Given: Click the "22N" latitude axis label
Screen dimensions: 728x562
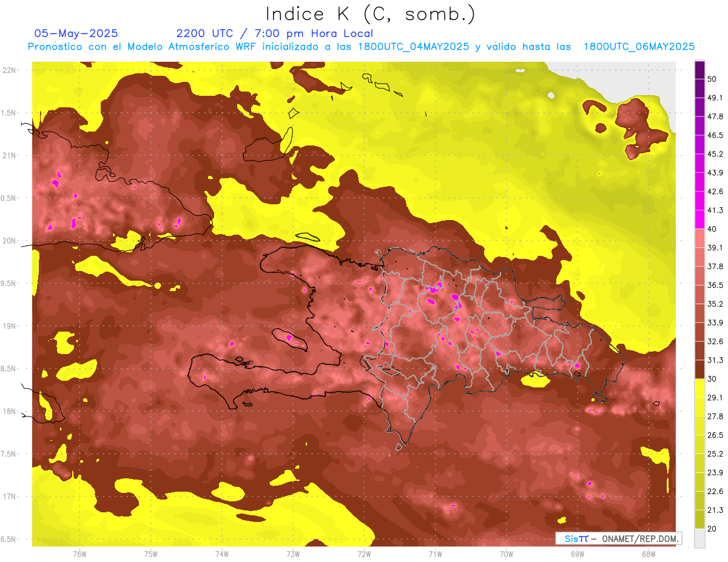Looking at the screenshot, I should tap(9, 70).
